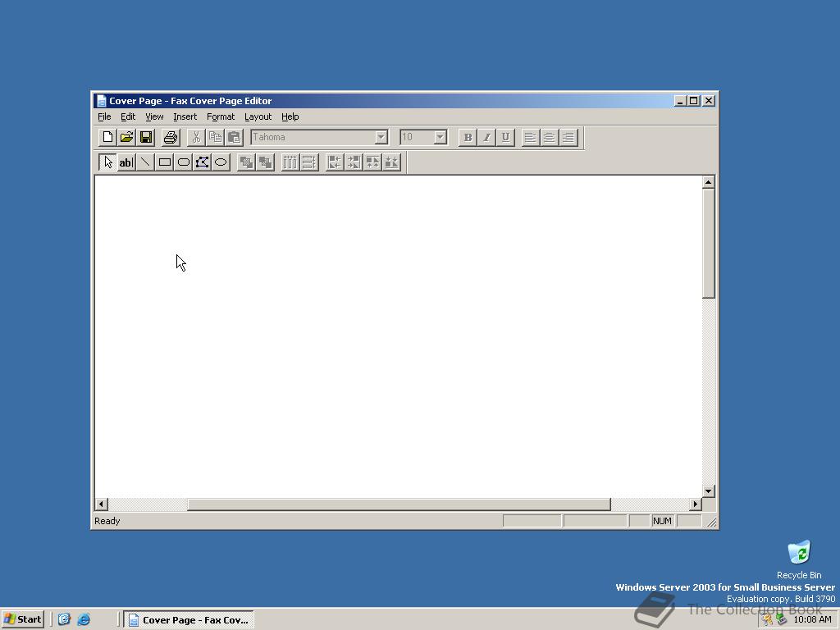Choose the Select arrow tool

pyautogui.click(x=107, y=162)
